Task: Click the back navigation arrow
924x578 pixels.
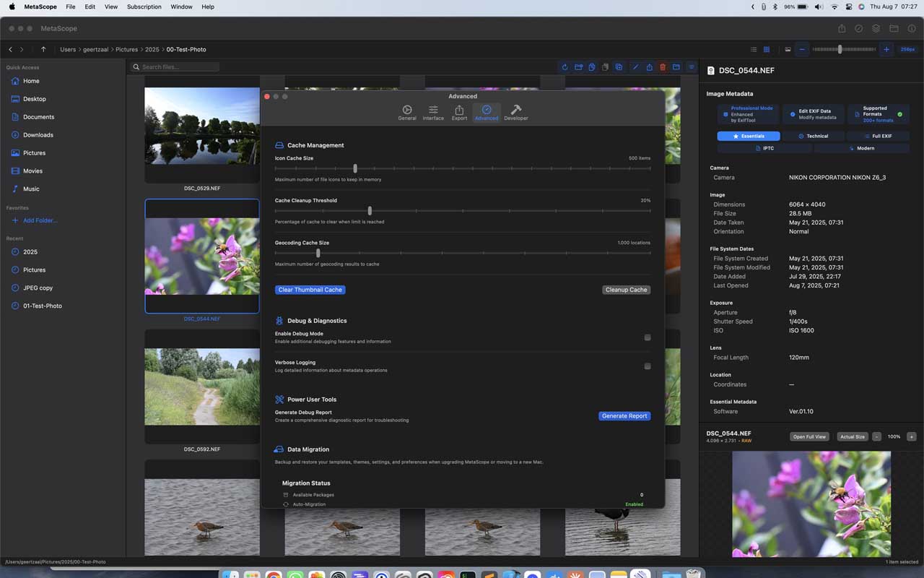Action: [10, 50]
